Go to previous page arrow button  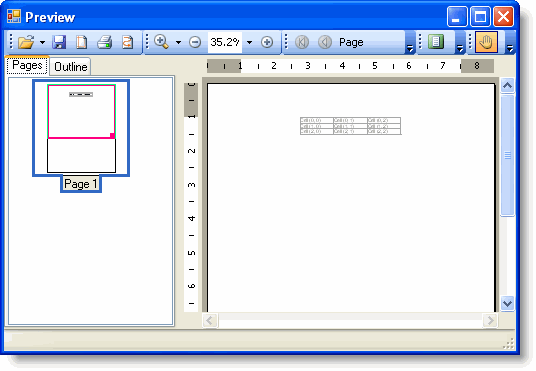coord(325,42)
